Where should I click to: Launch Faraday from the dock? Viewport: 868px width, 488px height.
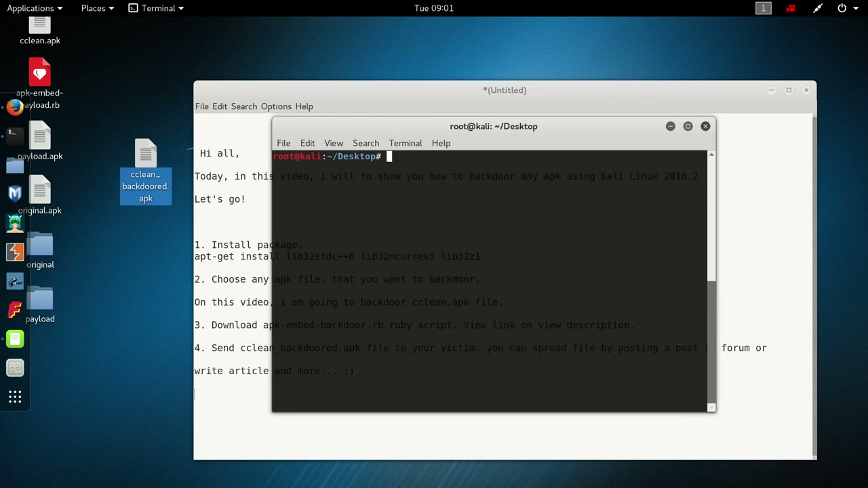point(15,310)
